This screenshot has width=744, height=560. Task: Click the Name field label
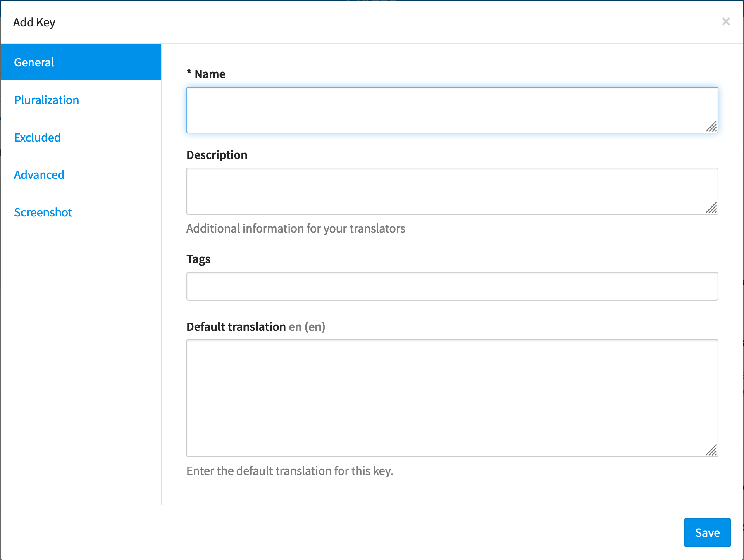(210, 74)
